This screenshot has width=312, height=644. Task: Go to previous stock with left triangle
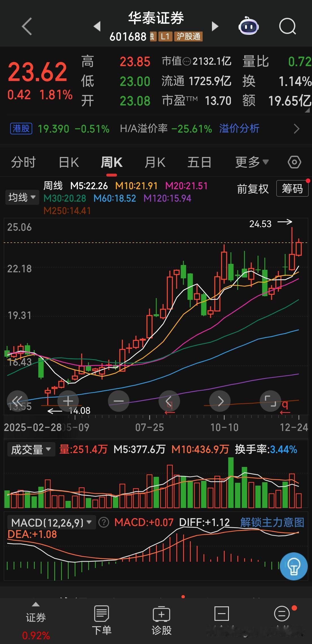(x=97, y=26)
